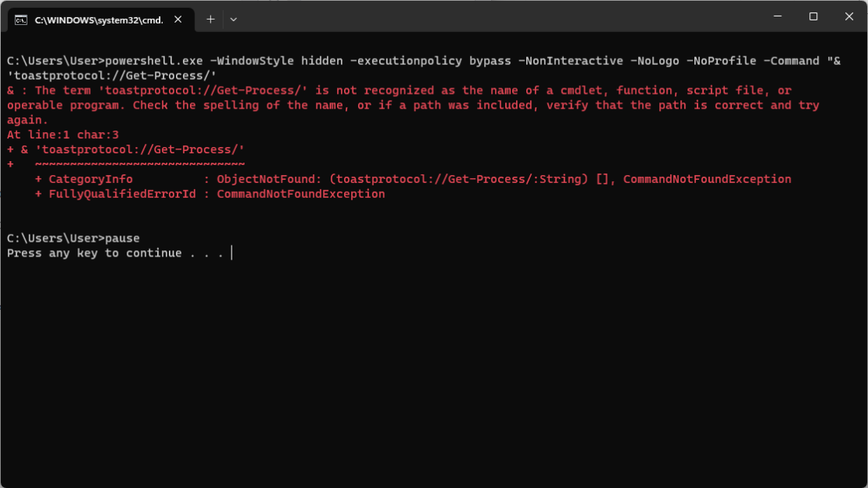This screenshot has width=868, height=488.
Task: Expand the new tab profile selector arrow
Action: click(x=233, y=19)
